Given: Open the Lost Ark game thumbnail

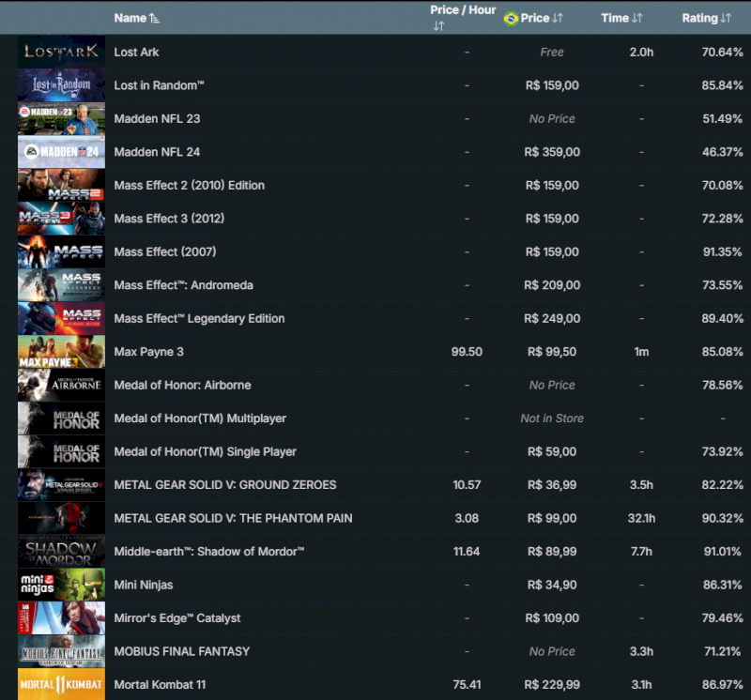Looking at the screenshot, I should click(61, 52).
